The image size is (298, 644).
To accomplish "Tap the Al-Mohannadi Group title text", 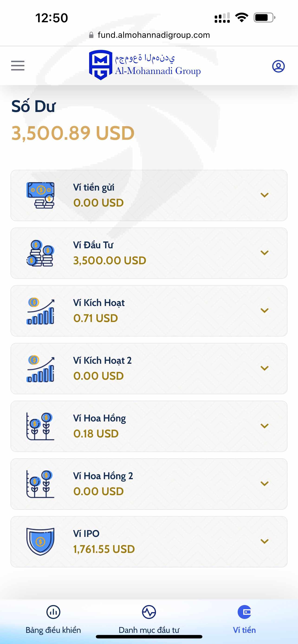I will pyautogui.click(x=158, y=71).
